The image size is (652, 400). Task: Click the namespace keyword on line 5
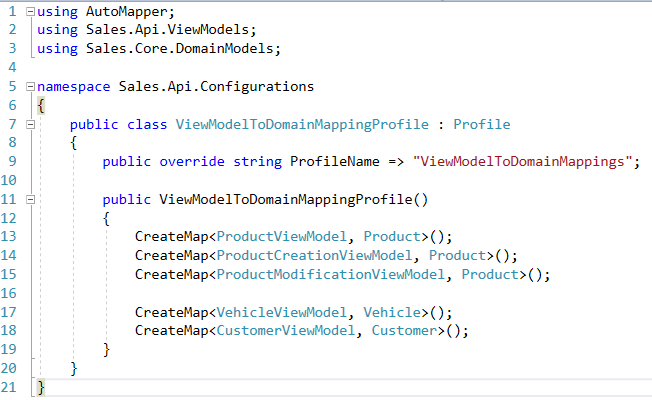click(74, 86)
